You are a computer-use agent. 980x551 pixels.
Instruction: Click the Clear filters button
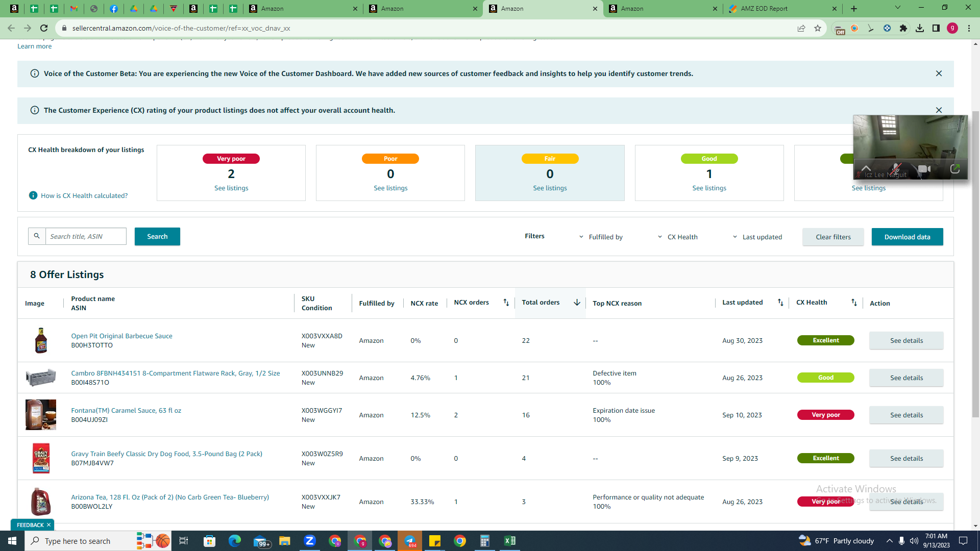pyautogui.click(x=833, y=237)
